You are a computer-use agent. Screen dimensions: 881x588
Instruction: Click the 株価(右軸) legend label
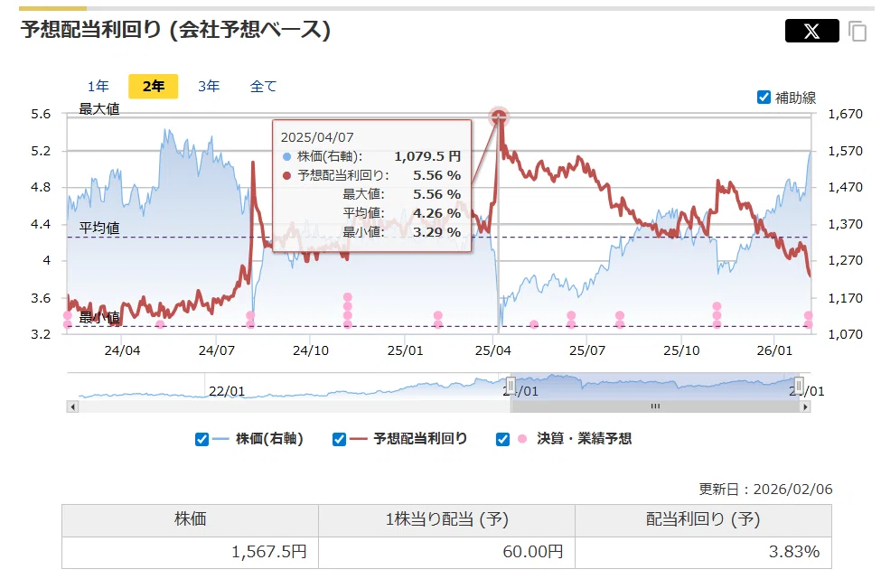(x=269, y=439)
